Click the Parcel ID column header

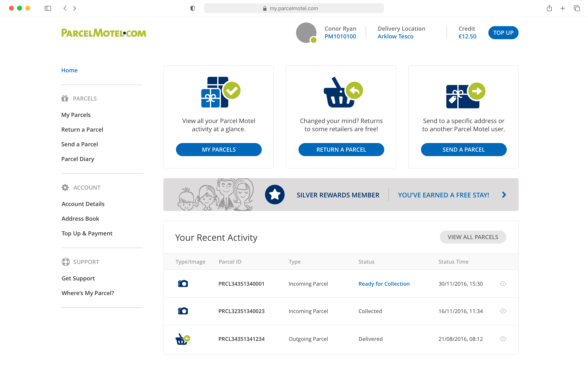pyautogui.click(x=230, y=262)
